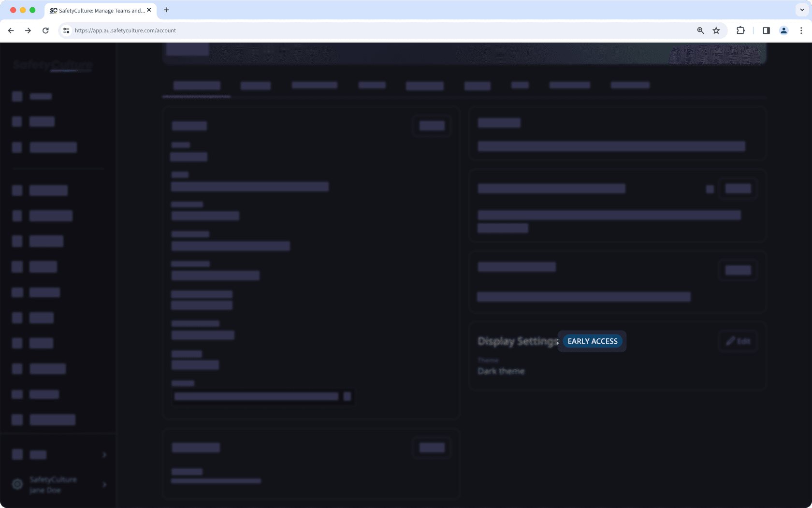Click the SafetyCulture workspace settings gear icon

(17, 484)
